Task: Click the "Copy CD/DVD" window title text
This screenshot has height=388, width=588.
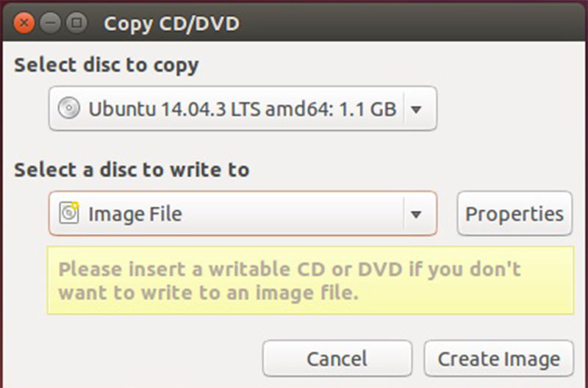Action: [171, 24]
